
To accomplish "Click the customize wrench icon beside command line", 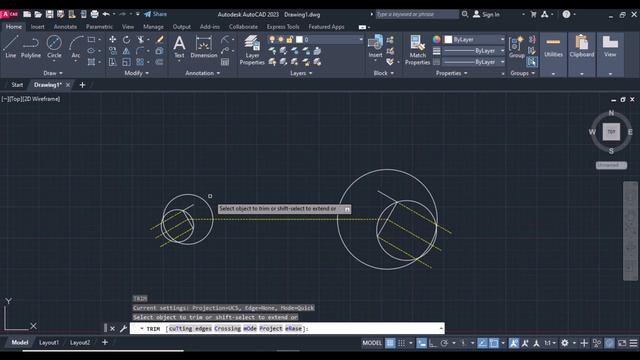I will coord(123,328).
